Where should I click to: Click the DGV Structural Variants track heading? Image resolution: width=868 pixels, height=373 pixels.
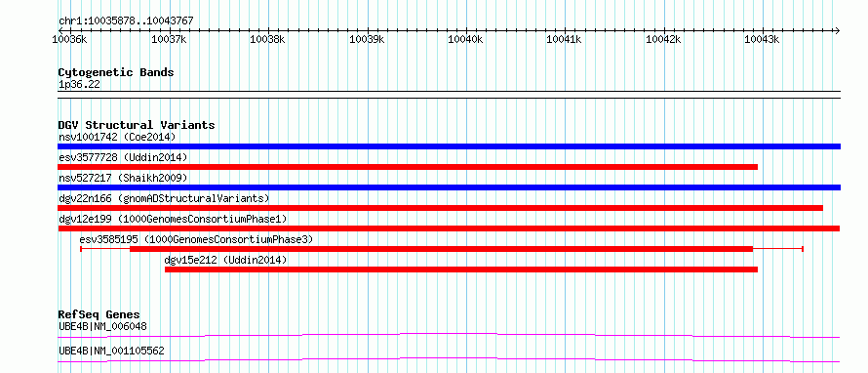click(137, 125)
